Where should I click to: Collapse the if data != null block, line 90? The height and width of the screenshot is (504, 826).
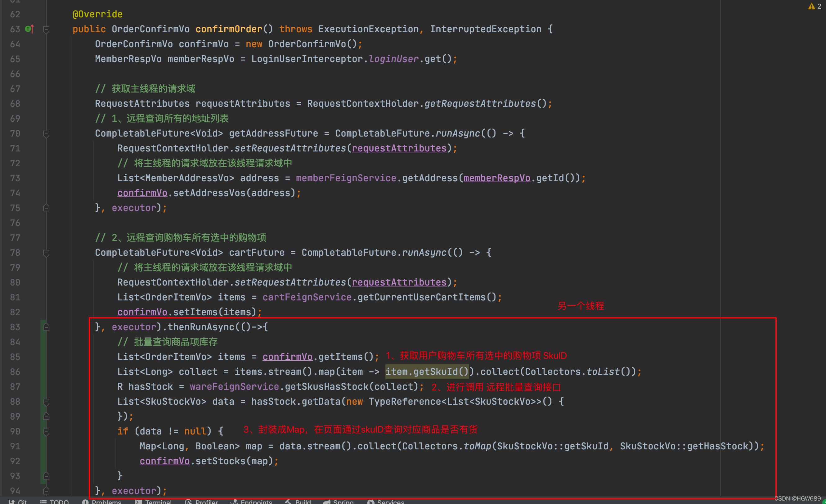(46, 432)
